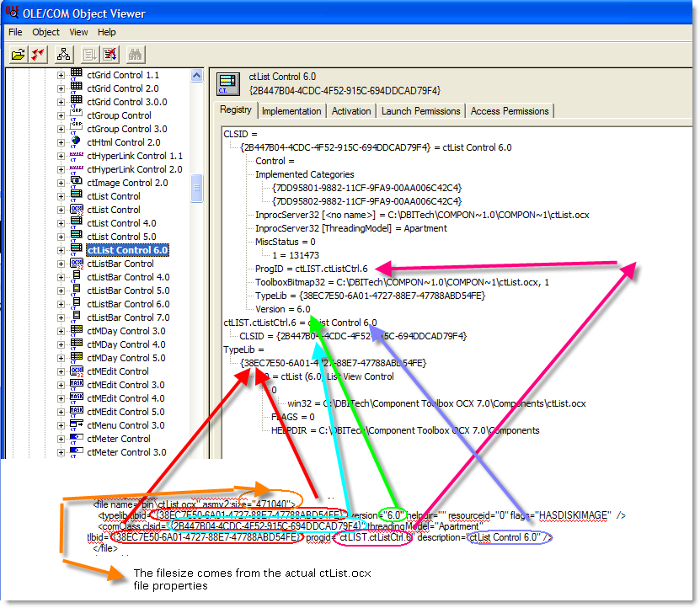Click the ctMeter Control icon

point(77,438)
